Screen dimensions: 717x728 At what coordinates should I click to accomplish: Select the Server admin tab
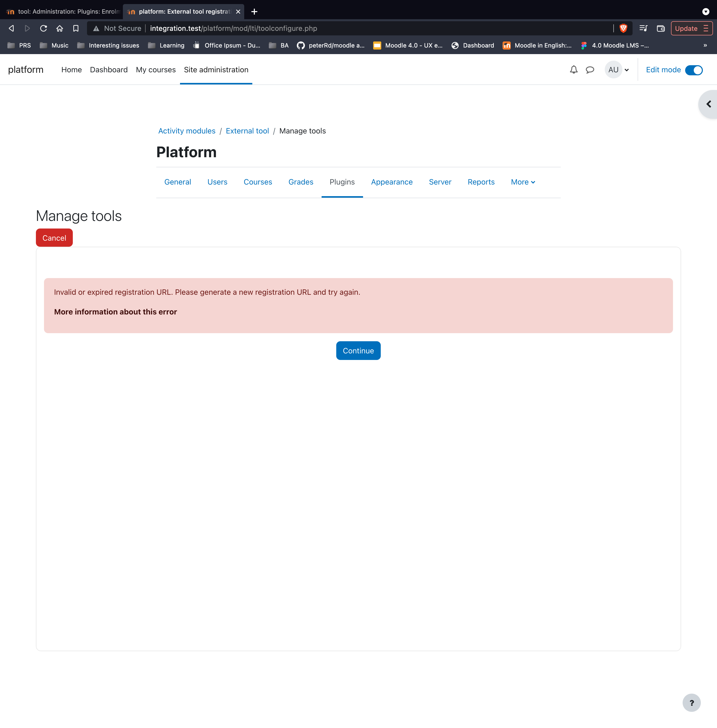pos(440,182)
